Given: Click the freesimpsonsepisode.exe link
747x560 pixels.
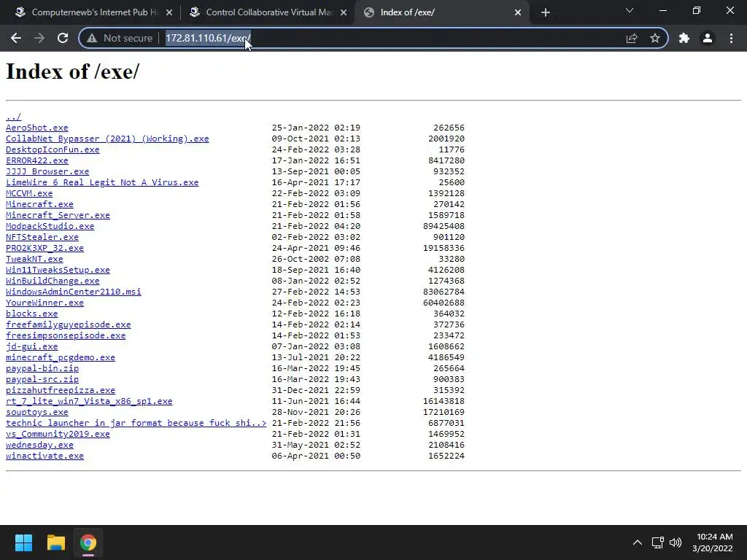Looking at the screenshot, I should (x=66, y=335).
